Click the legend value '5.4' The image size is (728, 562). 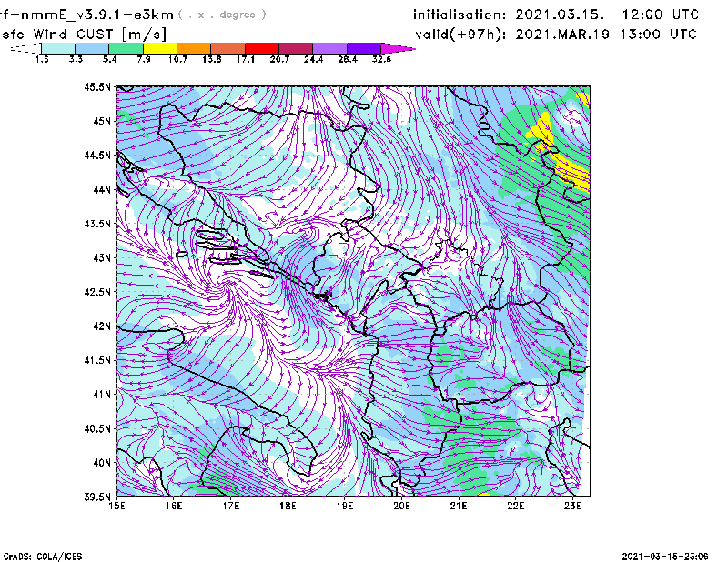[x=109, y=59]
